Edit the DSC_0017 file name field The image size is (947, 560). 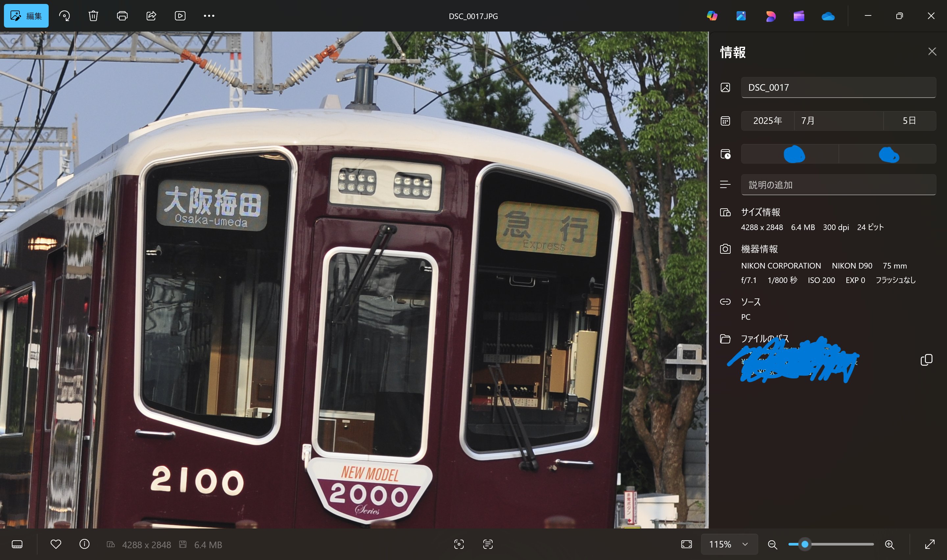point(838,87)
